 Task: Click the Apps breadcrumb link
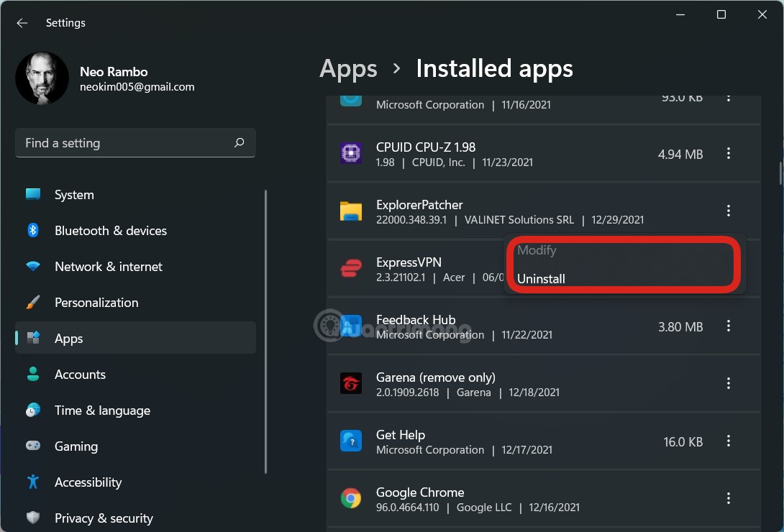348,68
